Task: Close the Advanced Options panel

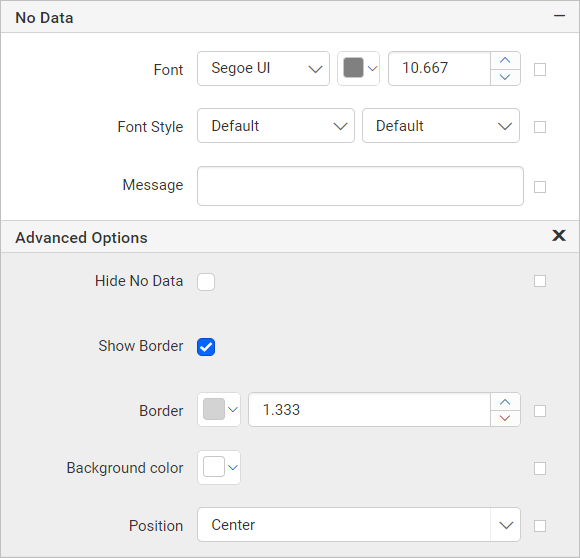Action: pyautogui.click(x=559, y=235)
